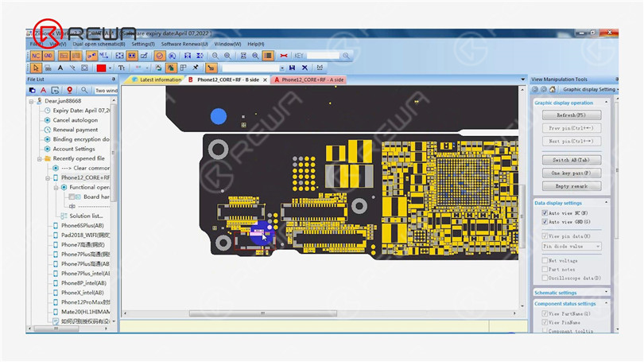This screenshot has height=362, width=644.
Task: Click the orange list view toolbar icon
Action: click(x=268, y=56)
